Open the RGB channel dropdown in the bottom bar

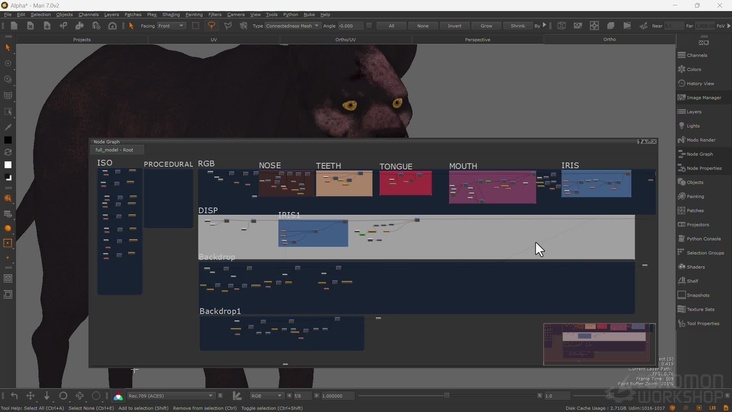[266, 396]
